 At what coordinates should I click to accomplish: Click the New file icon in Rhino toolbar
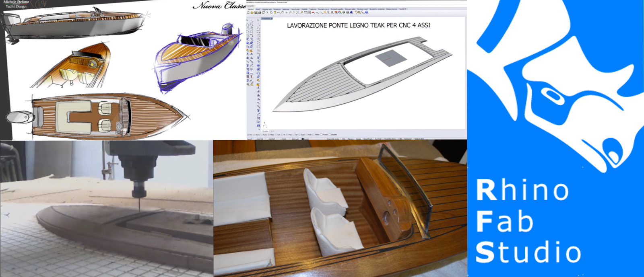click(x=248, y=12)
